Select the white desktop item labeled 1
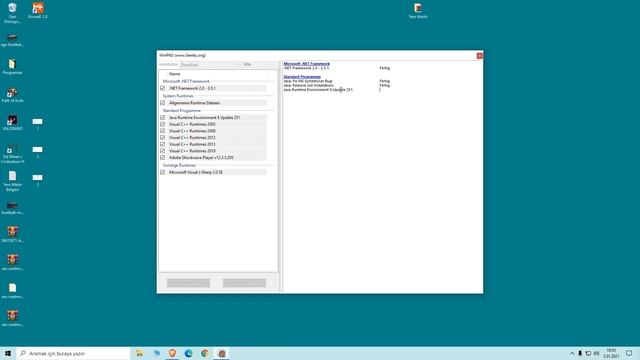The height and width of the screenshot is (360, 640). pos(38,124)
